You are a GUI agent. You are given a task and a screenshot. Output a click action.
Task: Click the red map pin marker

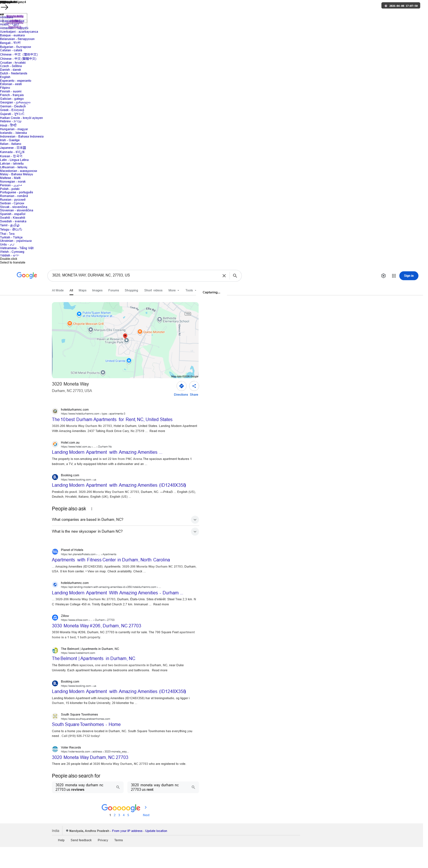pos(125,336)
